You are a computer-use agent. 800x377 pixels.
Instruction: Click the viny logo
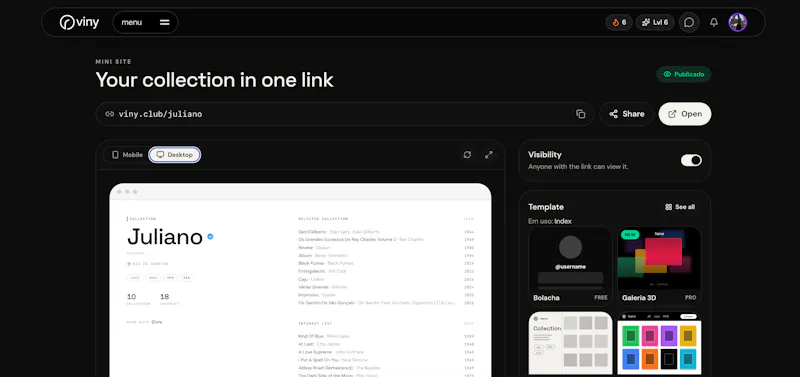[79, 22]
